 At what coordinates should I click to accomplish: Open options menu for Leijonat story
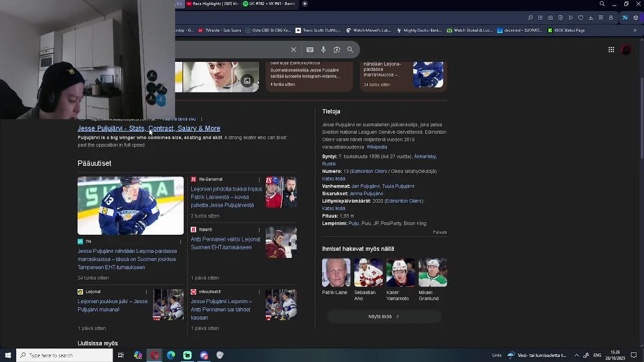[146, 292]
